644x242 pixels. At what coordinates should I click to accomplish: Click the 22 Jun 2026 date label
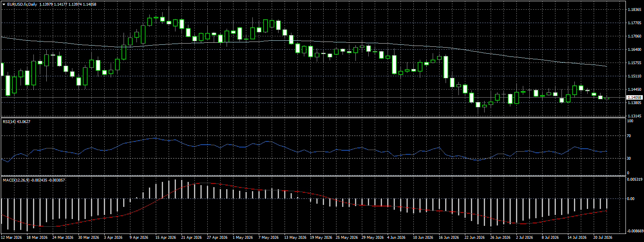tap(475, 238)
